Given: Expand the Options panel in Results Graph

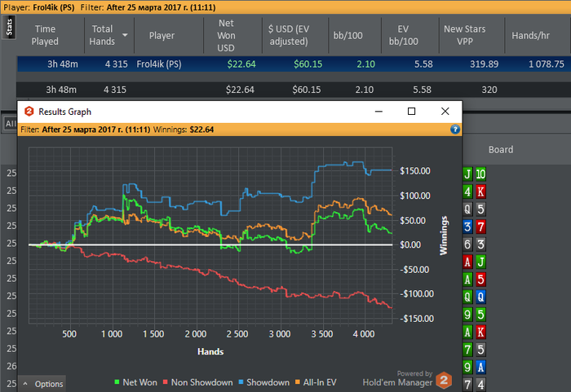Looking at the screenshot, I should (x=42, y=384).
